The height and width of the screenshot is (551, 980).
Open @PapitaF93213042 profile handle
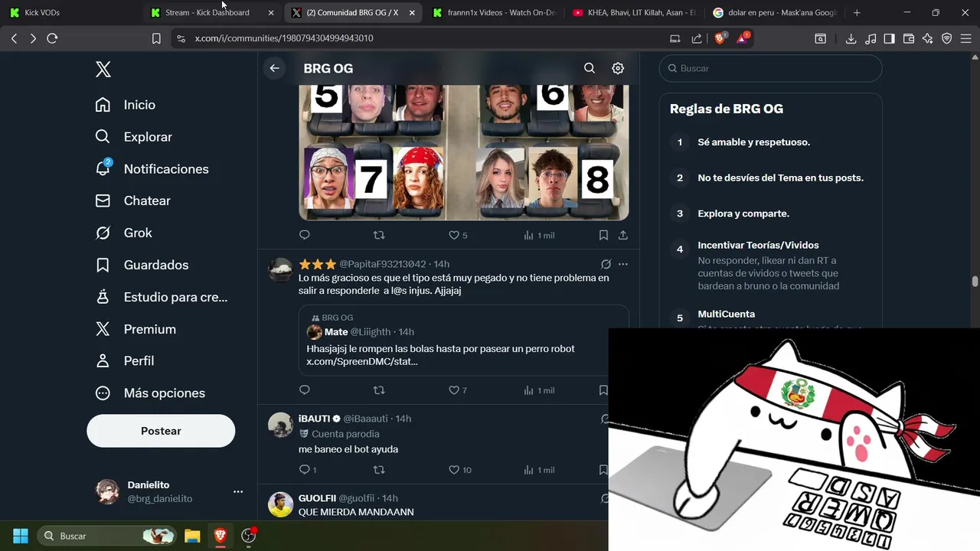coord(383,264)
